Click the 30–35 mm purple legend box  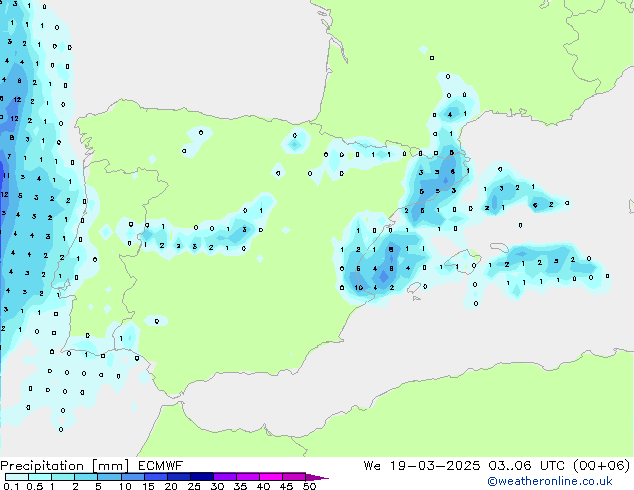pyautogui.click(x=224, y=477)
